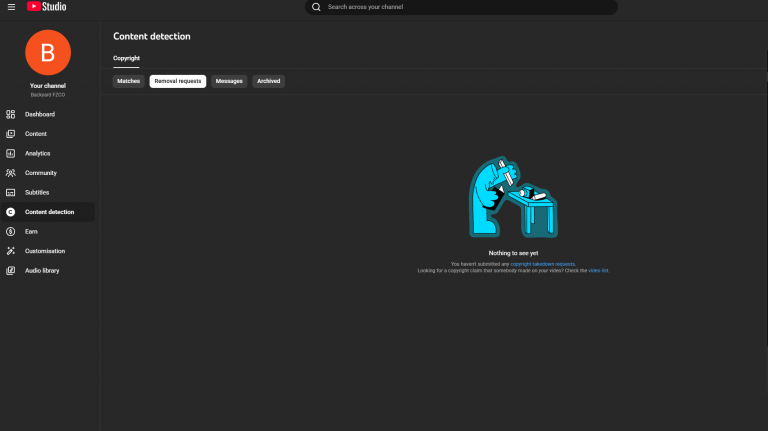Switch to the Matches filter chip
The image size is (768, 431).
pyautogui.click(x=128, y=81)
